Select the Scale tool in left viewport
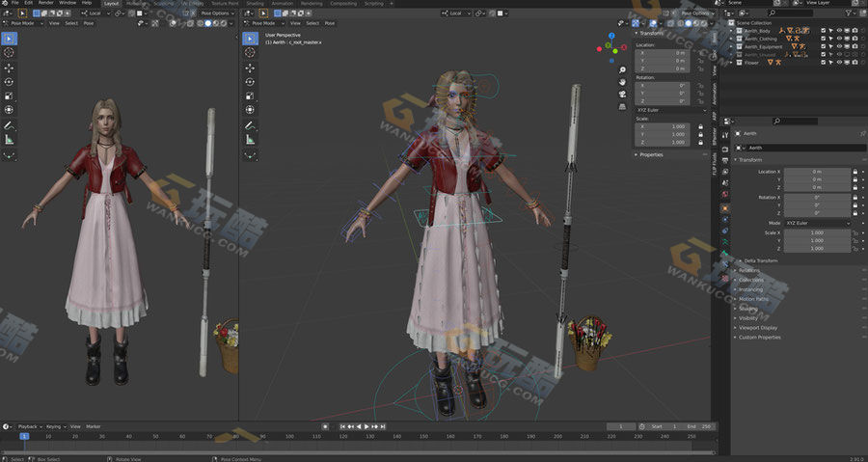The width and height of the screenshot is (868, 462). (x=10, y=95)
